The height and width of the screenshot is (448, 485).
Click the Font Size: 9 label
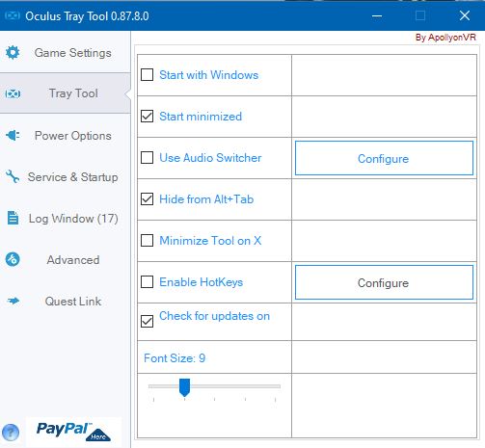pos(175,358)
